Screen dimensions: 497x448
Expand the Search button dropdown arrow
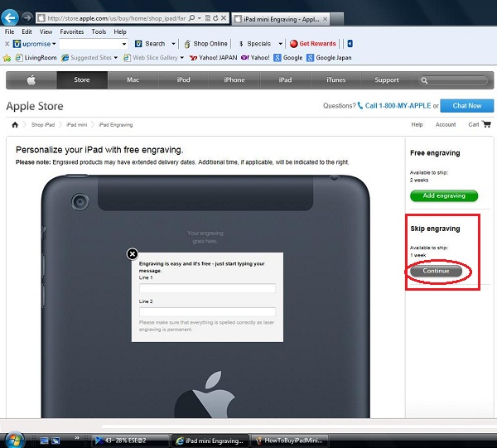[173, 44]
